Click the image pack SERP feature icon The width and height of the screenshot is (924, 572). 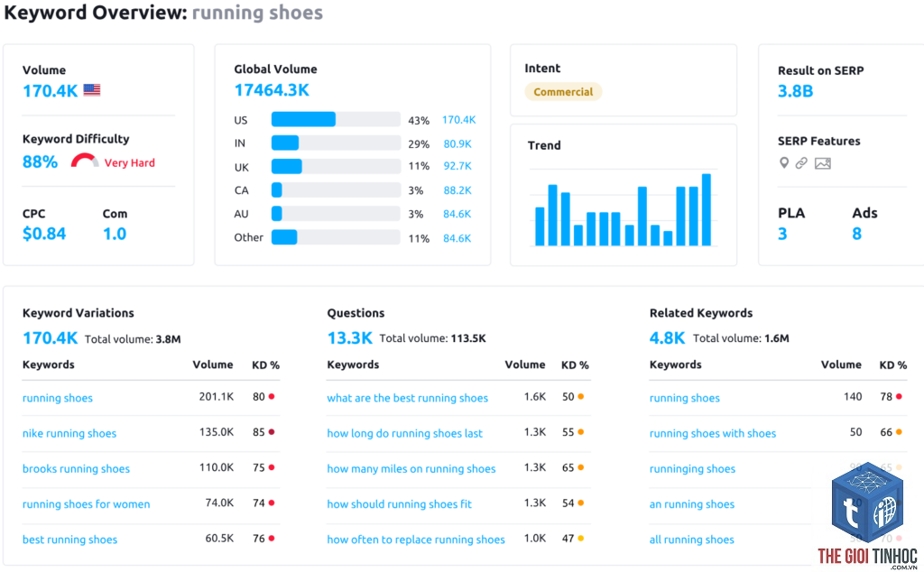[823, 163]
